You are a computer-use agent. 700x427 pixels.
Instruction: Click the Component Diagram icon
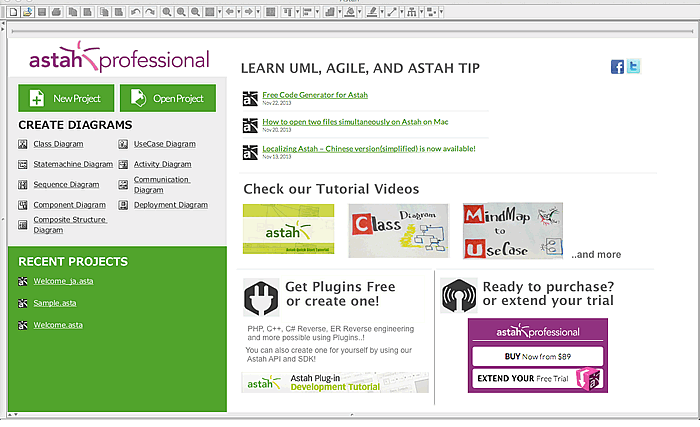pos(23,205)
